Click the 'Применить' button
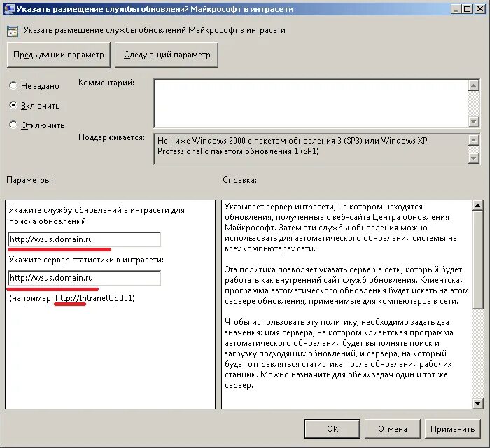The width and height of the screenshot is (490, 448). click(452, 429)
